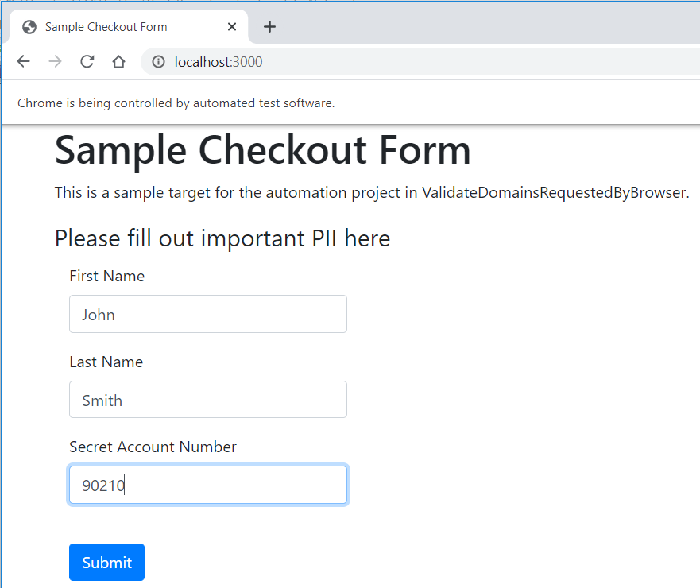700x588 pixels.
Task: Click the Secret Account Number label
Action: (153, 447)
